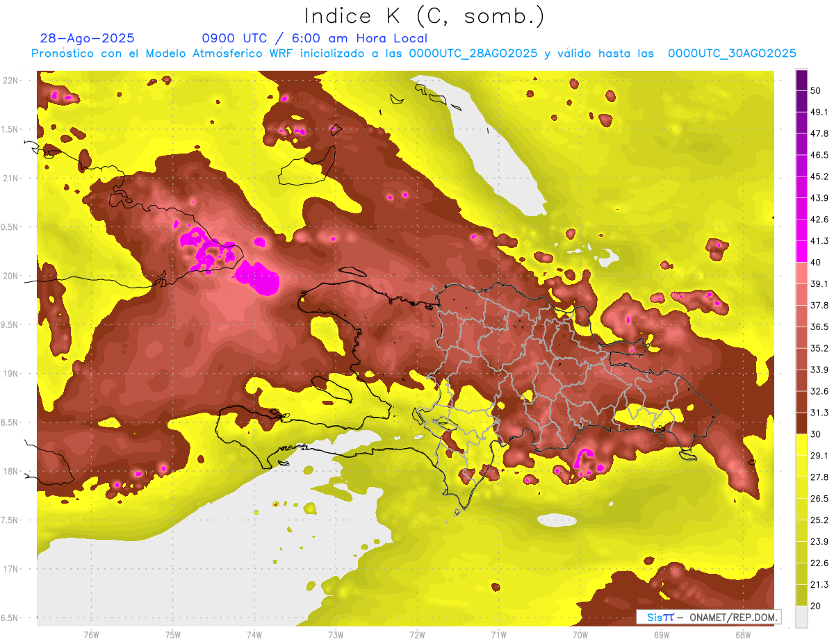Screen dimensions: 834x644
Task: Click colorbar value "42.6"
Action: 819,220
